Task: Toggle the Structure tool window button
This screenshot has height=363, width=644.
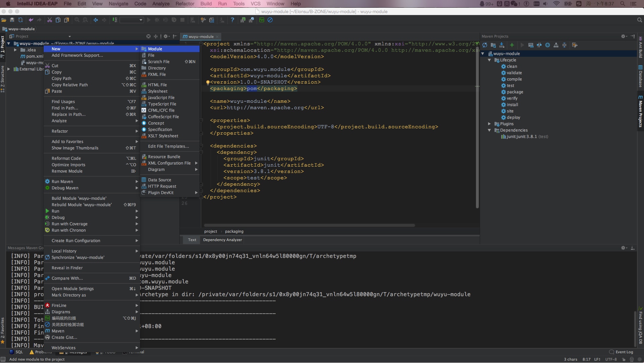Action: point(3,77)
